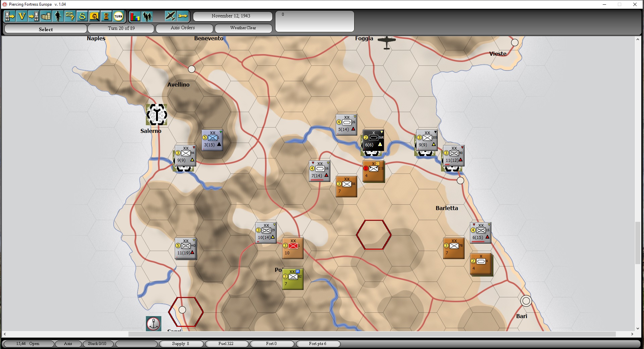Click the Axis Orders panel
This screenshot has width=644, height=349.
[x=184, y=29]
